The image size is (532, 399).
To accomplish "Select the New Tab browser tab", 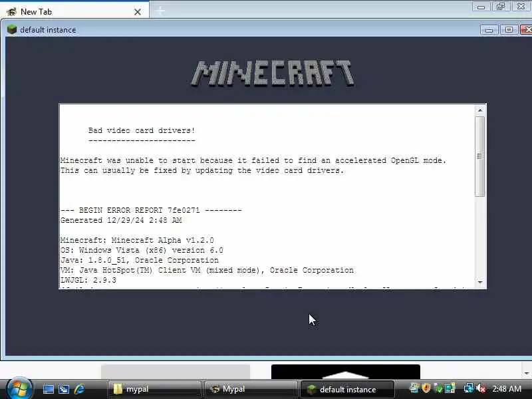I will [x=74, y=12].
